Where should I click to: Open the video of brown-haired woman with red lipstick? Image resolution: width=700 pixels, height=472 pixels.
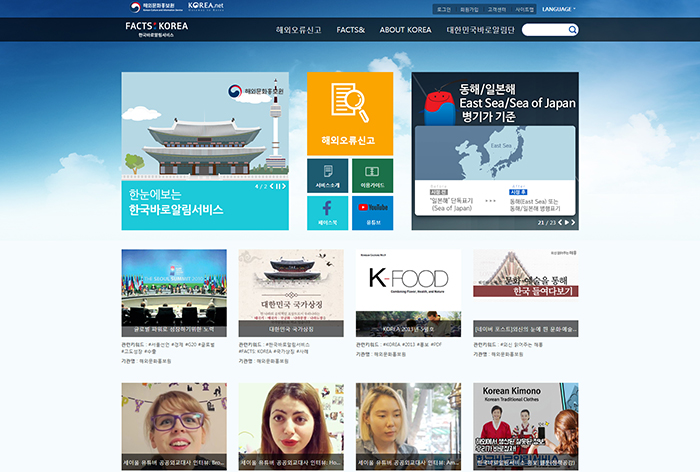[291, 426]
